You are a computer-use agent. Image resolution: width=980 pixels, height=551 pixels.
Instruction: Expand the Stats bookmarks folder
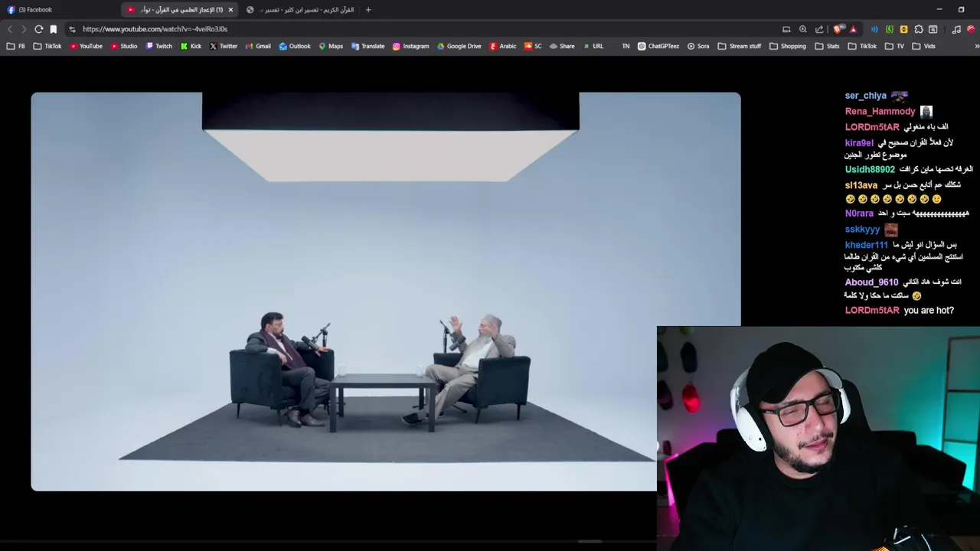828,46
